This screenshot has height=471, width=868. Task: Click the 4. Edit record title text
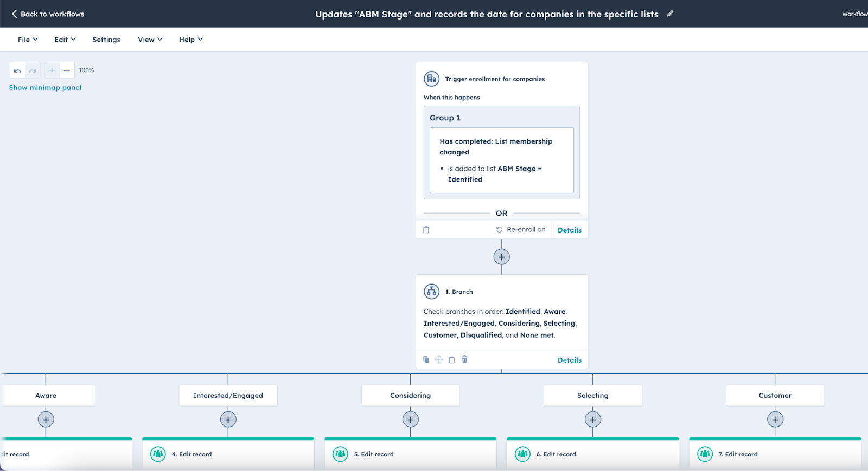192,455
